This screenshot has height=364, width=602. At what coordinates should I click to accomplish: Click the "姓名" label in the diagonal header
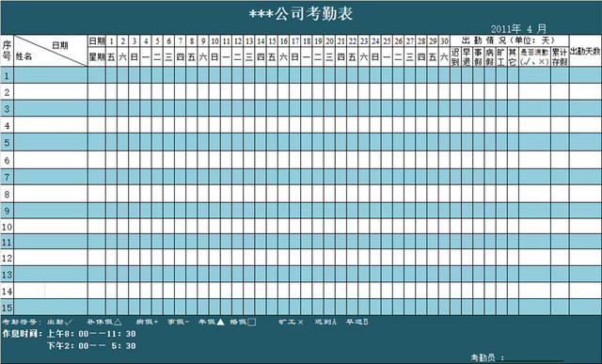pyautogui.click(x=24, y=56)
